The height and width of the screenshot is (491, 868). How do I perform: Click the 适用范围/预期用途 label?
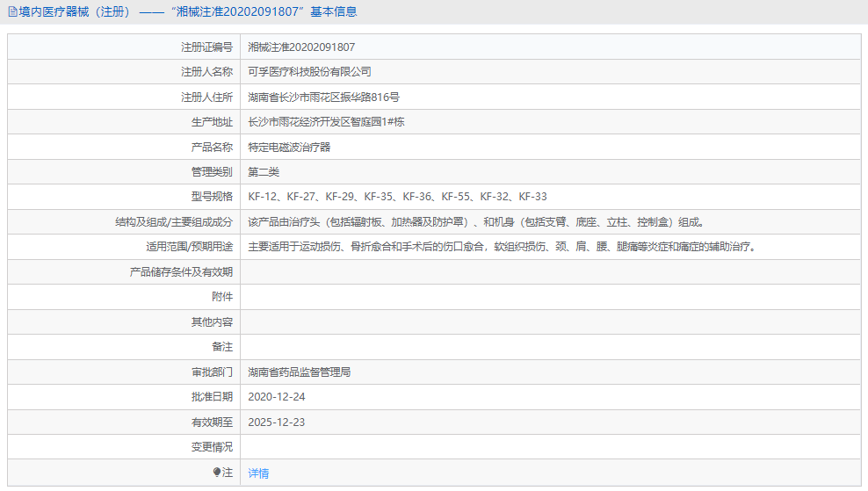(189, 247)
